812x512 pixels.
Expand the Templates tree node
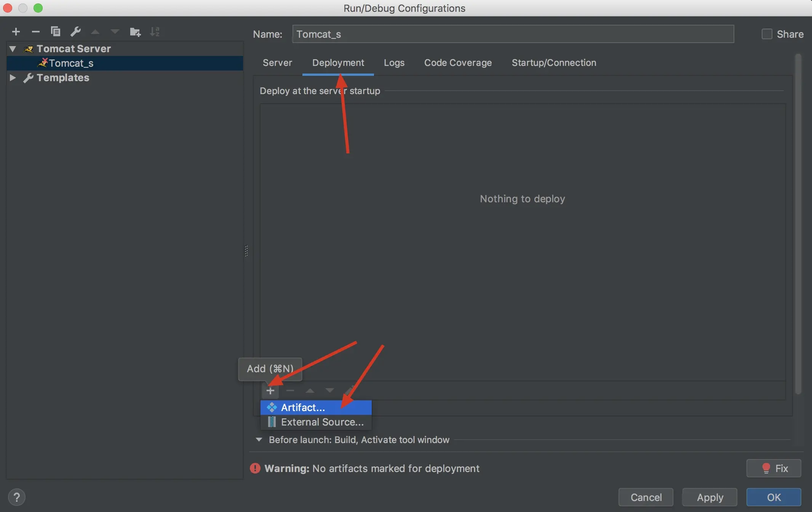tap(13, 78)
